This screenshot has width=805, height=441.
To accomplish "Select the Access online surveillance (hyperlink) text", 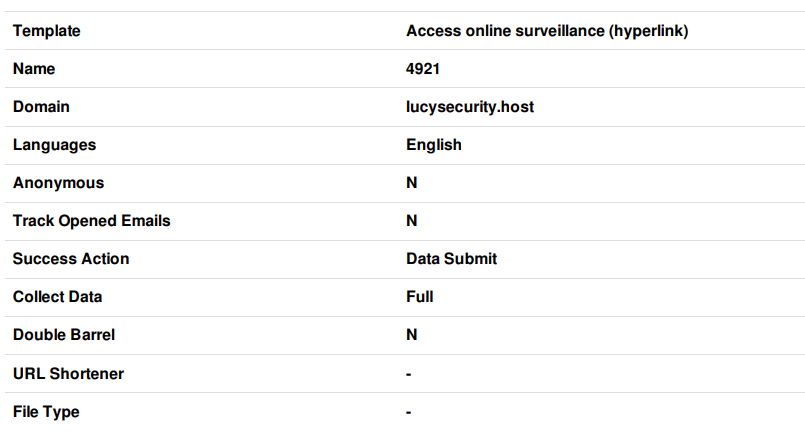I will [x=547, y=31].
